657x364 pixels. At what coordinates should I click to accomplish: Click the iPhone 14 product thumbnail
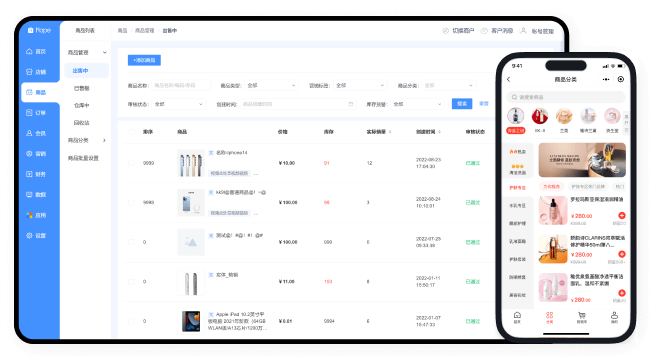[x=191, y=163]
